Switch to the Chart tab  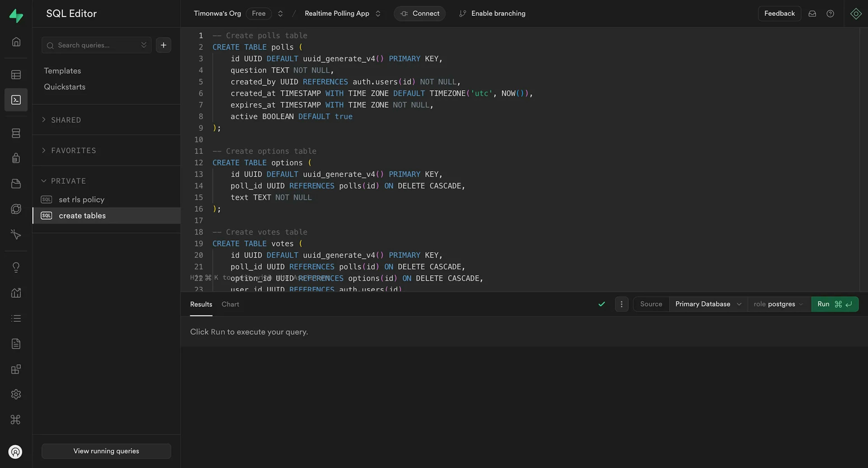[x=230, y=304]
